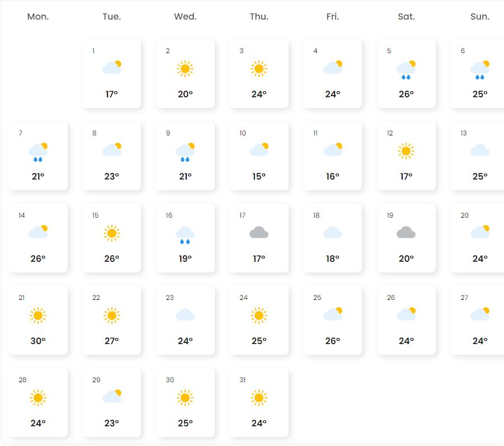Select the Thu. column header
This screenshot has width=504, height=446.
click(x=259, y=17)
